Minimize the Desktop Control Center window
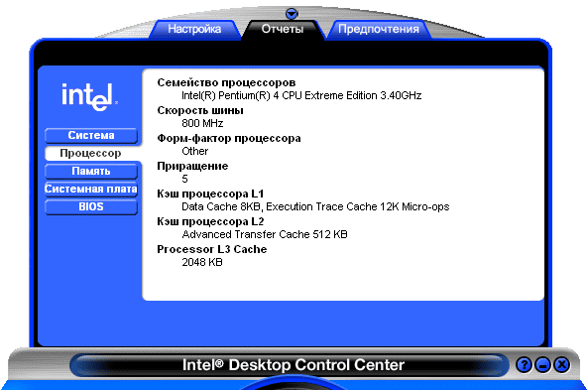Screen dimensions: 588x390 coord(542,364)
